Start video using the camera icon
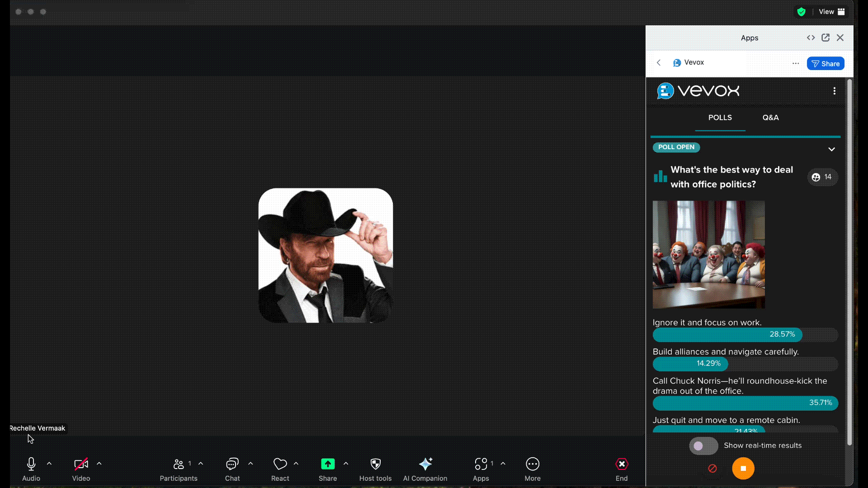This screenshot has width=868, height=488. pos(81,464)
